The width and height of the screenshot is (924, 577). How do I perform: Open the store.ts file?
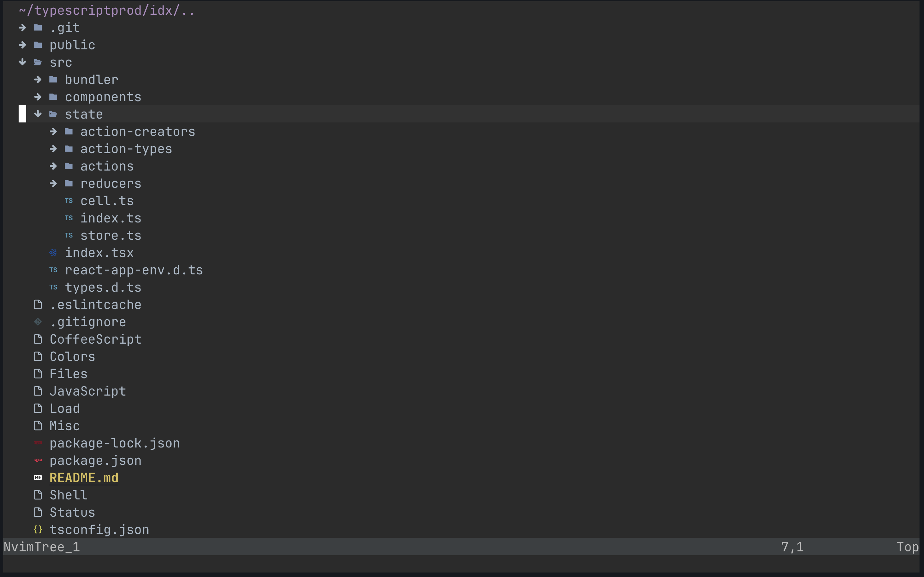tap(111, 236)
